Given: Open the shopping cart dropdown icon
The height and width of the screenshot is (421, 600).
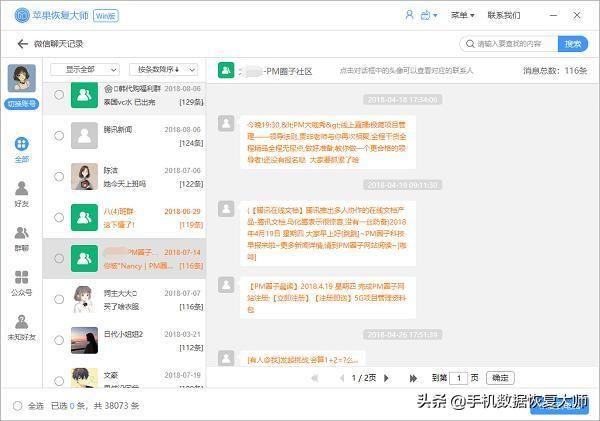Looking at the screenshot, I should pyautogui.click(x=429, y=16).
